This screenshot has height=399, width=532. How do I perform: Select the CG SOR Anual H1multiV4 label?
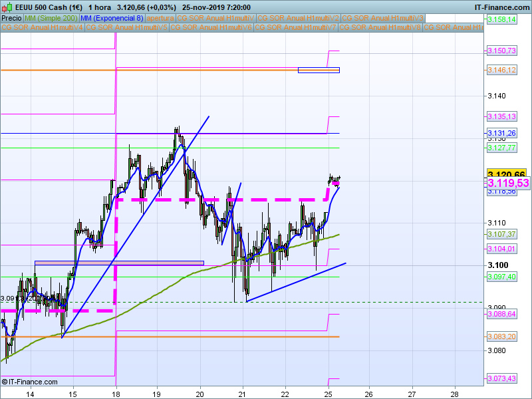42,27
